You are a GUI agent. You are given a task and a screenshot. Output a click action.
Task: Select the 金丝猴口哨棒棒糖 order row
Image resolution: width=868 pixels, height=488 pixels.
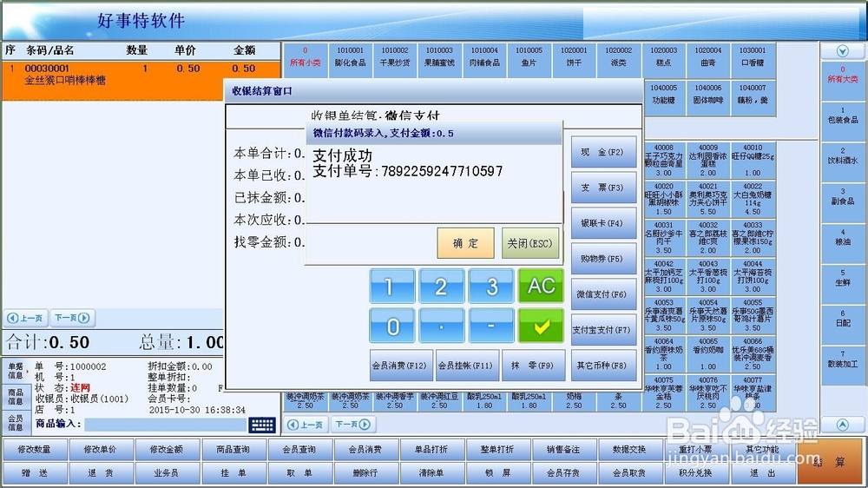pos(141,80)
